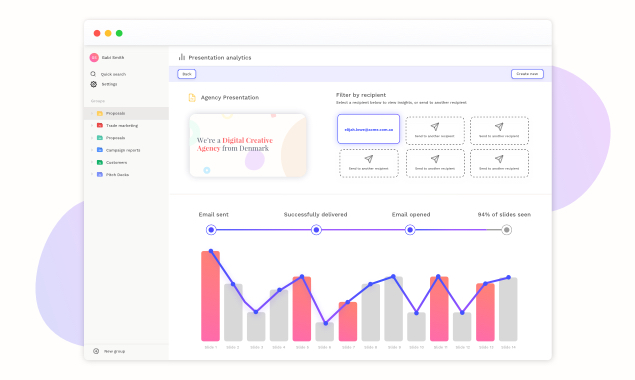Click the New group plus icon
This screenshot has height=380, width=635.
pyautogui.click(x=96, y=351)
